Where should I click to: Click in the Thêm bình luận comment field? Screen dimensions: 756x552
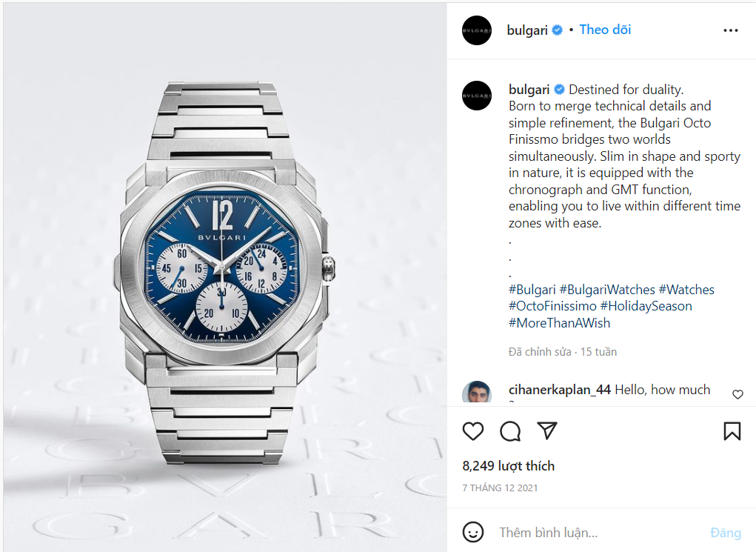coord(598,532)
